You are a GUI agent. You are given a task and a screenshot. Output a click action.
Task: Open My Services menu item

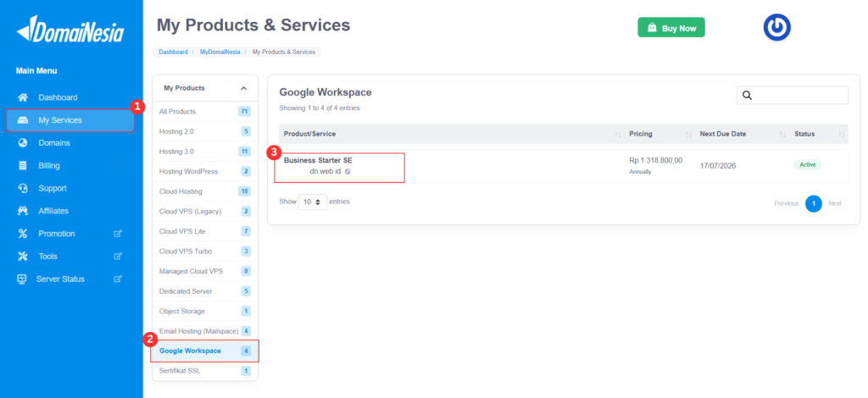pyautogui.click(x=70, y=120)
